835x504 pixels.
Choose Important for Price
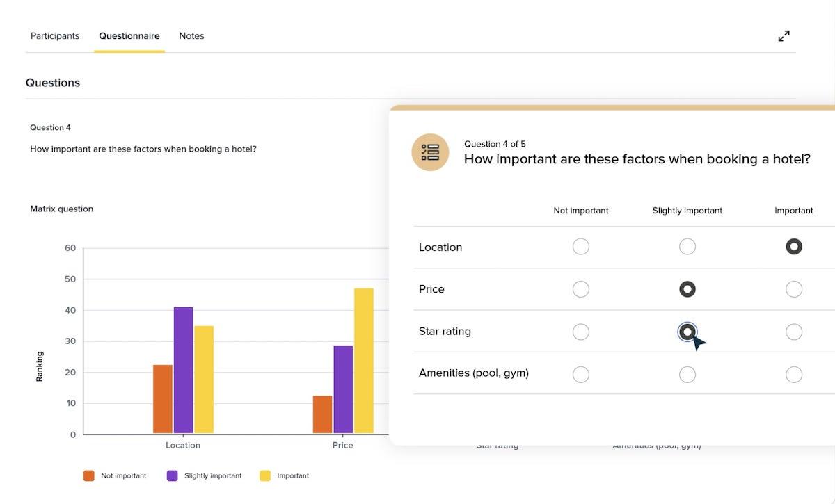(793, 289)
